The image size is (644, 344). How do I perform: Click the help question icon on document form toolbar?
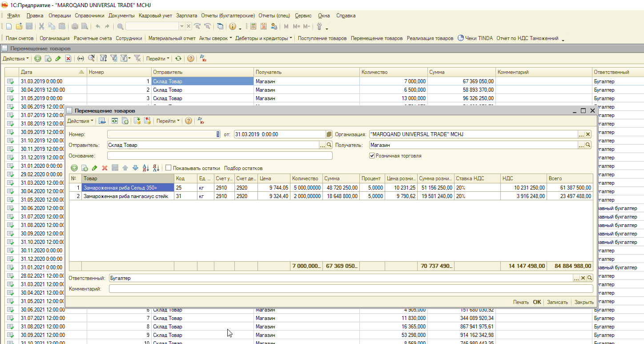click(x=189, y=121)
